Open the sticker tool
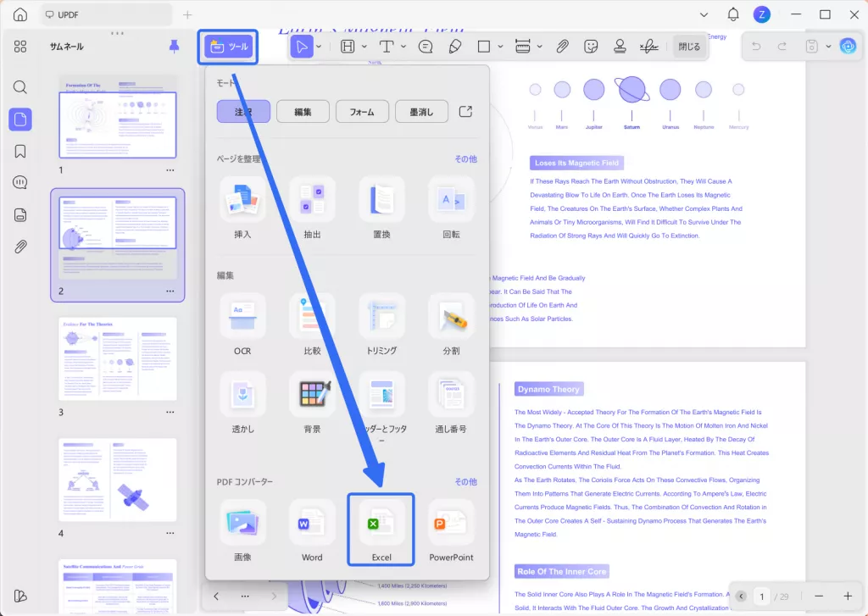Screen dimensions: 868x616 point(591,47)
